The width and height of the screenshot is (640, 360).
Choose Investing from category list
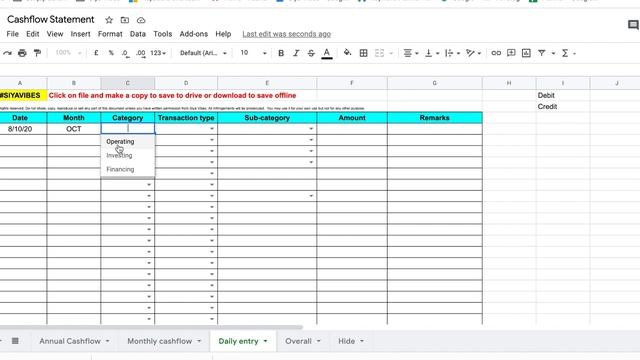tap(128, 156)
